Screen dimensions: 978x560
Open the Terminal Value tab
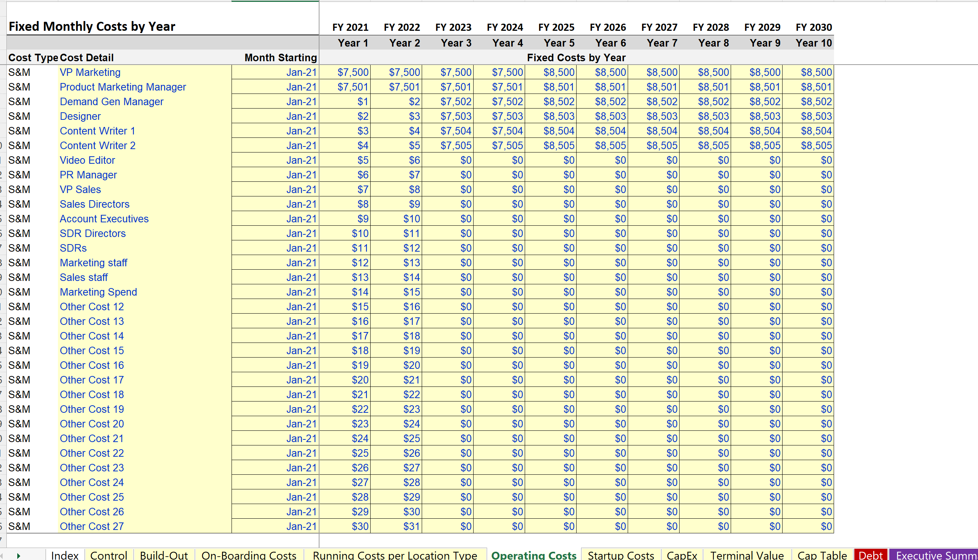point(747,555)
